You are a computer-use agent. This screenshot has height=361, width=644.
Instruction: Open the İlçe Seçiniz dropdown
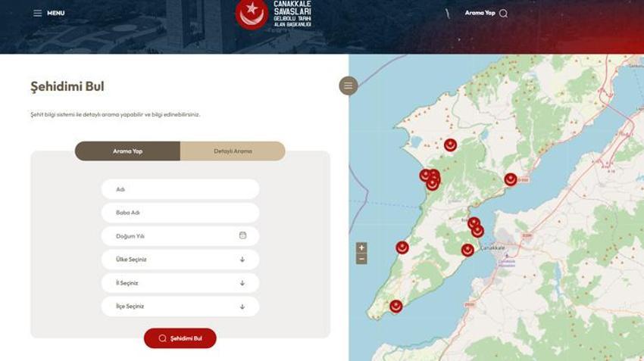(180, 306)
